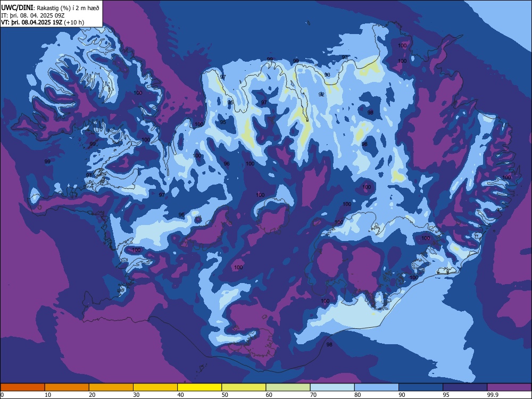This screenshot has width=532, height=399.
Task: Click the legend tick label '10'
Action: point(48,395)
